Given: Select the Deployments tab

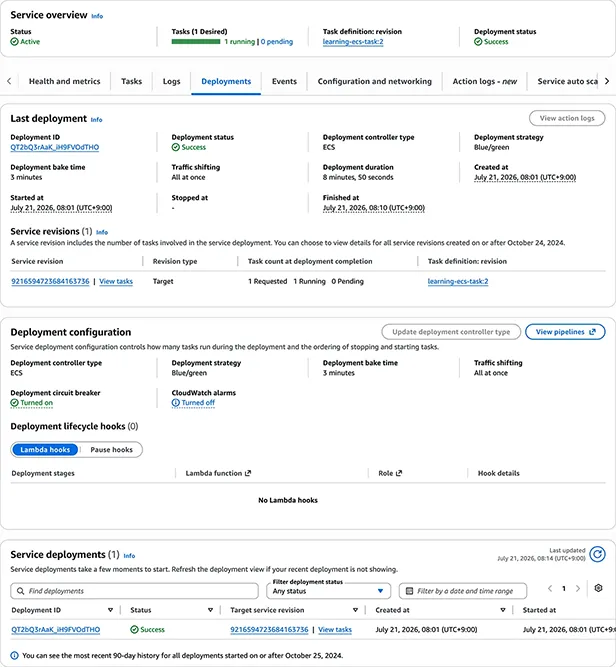Looking at the screenshot, I should pyautogui.click(x=226, y=81).
